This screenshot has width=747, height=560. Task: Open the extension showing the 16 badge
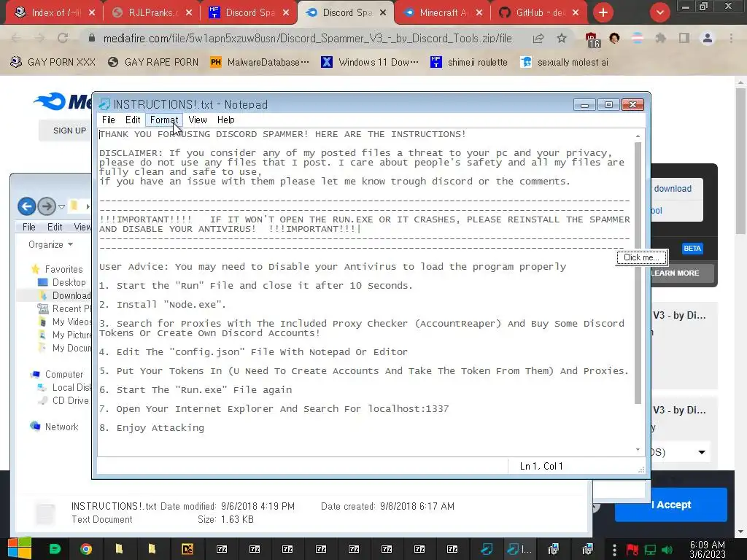click(x=592, y=39)
